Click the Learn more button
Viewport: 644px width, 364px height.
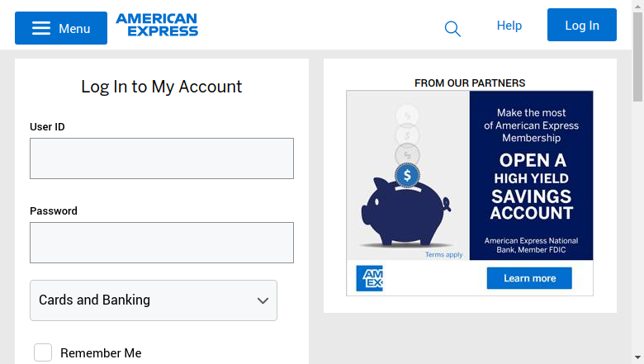[529, 278]
